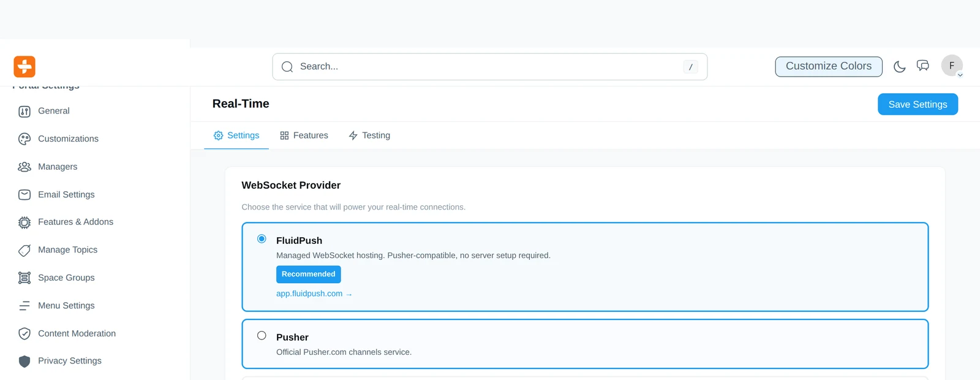Viewport: 980px width, 380px height.
Task: Click the General settings sidebar icon
Action: point(24,111)
